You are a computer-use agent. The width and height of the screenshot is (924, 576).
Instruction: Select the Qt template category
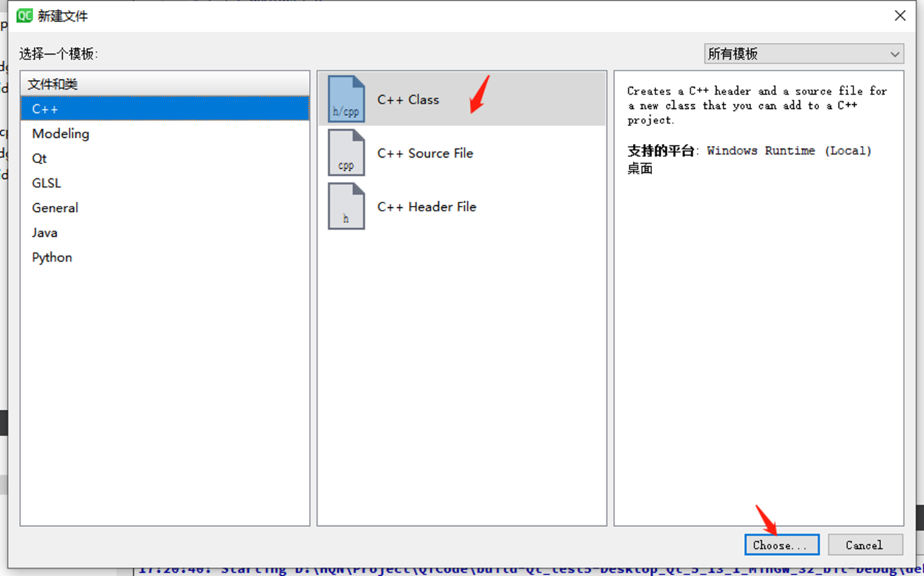(x=40, y=158)
